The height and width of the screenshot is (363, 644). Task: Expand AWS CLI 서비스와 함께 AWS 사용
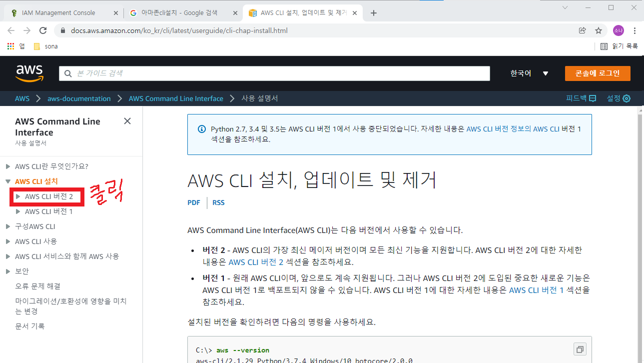[x=8, y=256]
